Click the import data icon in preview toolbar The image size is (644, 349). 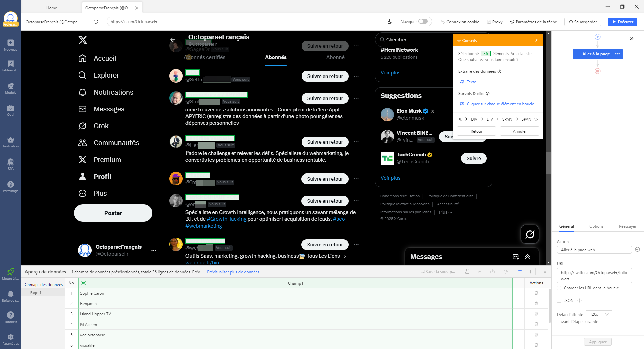pos(480,272)
